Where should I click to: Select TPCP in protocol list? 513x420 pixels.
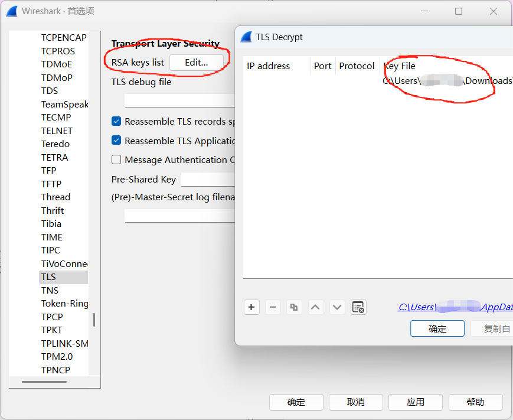pyautogui.click(x=52, y=317)
